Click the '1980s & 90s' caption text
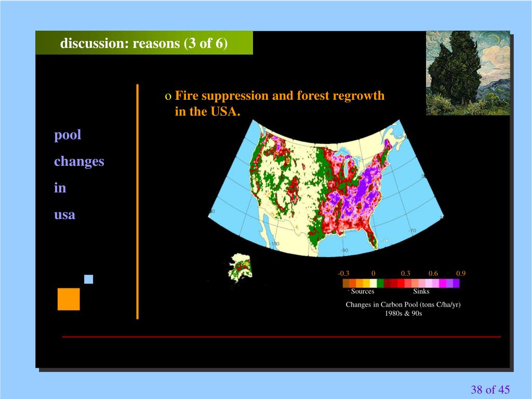Viewport: 532px width, 399px height. click(x=403, y=313)
